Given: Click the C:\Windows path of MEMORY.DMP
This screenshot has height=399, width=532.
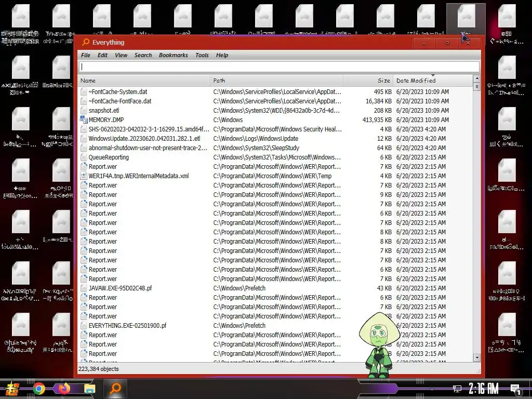Looking at the screenshot, I should [x=228, y=120].
